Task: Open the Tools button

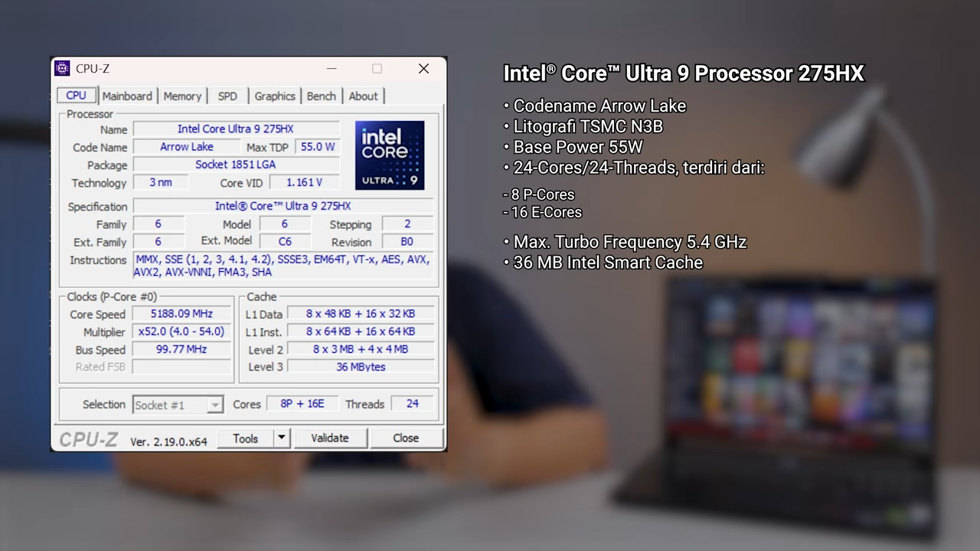Action: [x=245, y=439]
